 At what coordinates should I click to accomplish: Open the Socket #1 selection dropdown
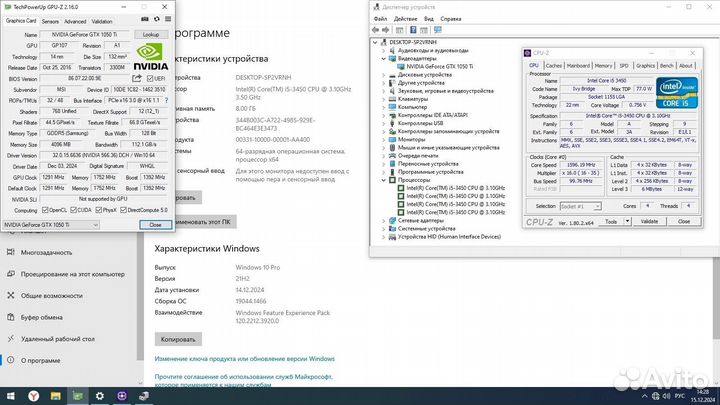[x=580, y=207]
